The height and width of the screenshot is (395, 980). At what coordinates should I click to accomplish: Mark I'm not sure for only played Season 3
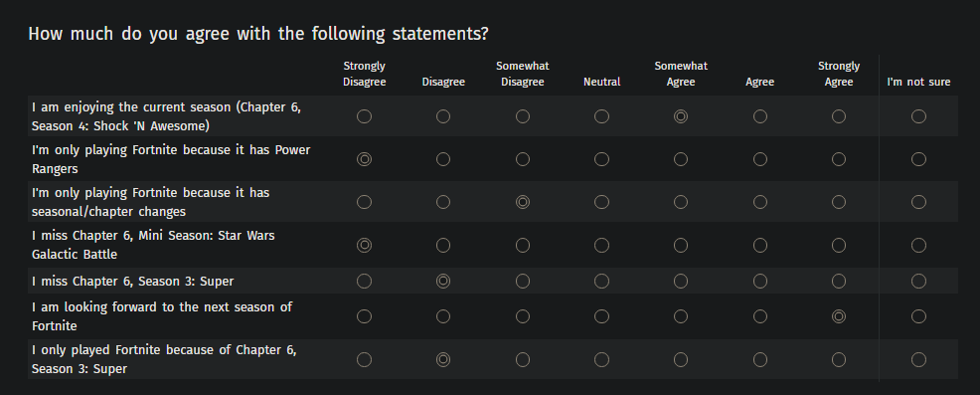[x=918, y=359]
